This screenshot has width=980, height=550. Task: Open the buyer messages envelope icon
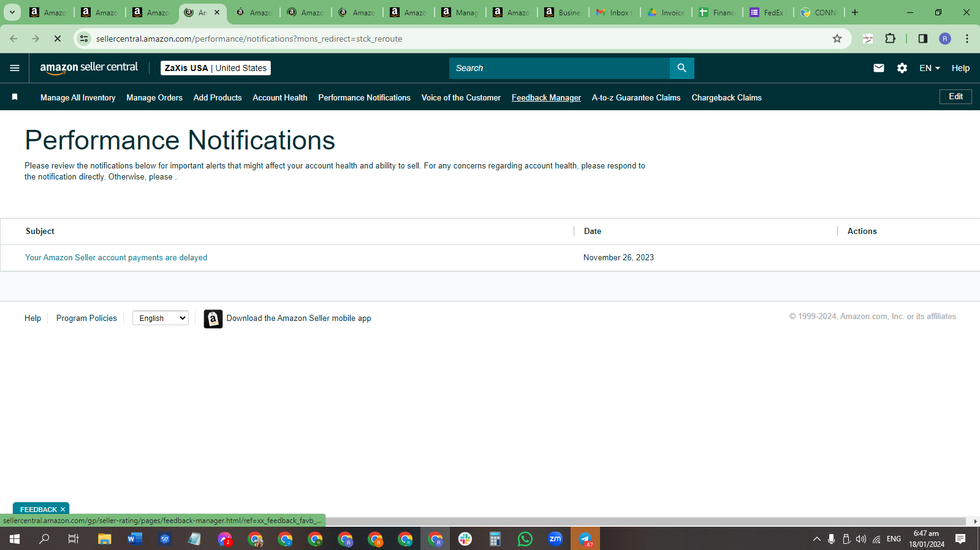tap(878, 68)
